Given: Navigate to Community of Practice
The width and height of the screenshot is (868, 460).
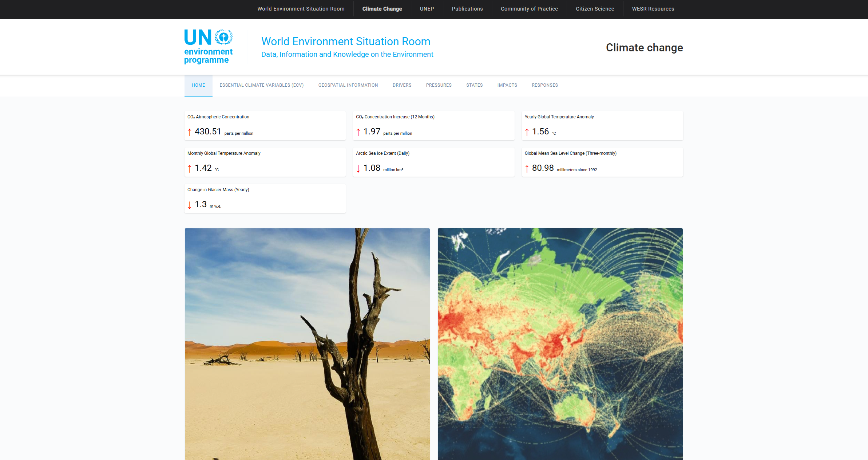Looking at the screenshot, I should point(529,8).
